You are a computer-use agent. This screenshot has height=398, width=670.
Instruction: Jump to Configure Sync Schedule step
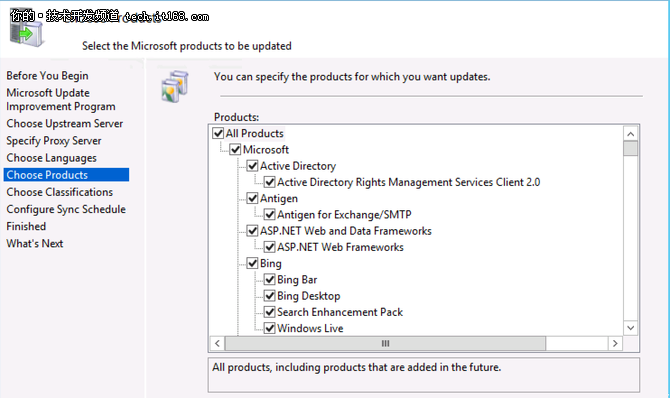pyautogui.click(x=66, y=209)
